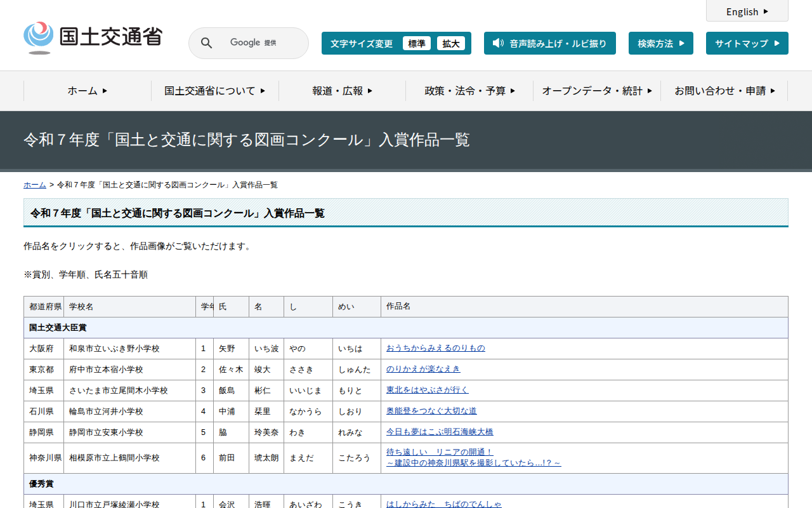Open the オープンデータ・統計 menu
This screenshot has height=508, width=812.
pyautogui.click(x=596, y=91)
